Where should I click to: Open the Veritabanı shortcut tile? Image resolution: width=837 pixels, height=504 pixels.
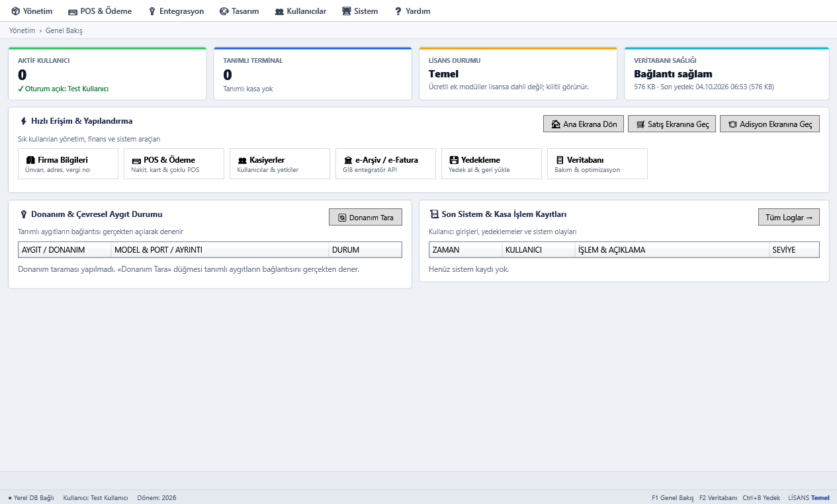(597, 164)
